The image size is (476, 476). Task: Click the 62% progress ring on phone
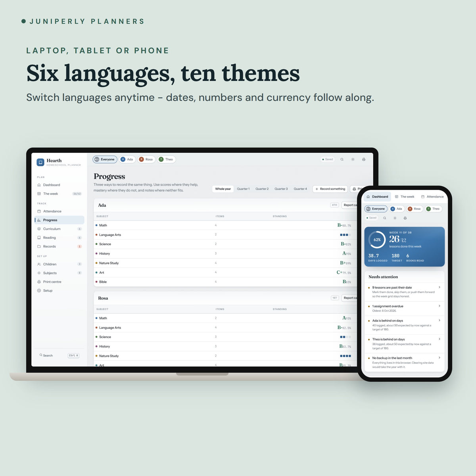coord(377,240)
